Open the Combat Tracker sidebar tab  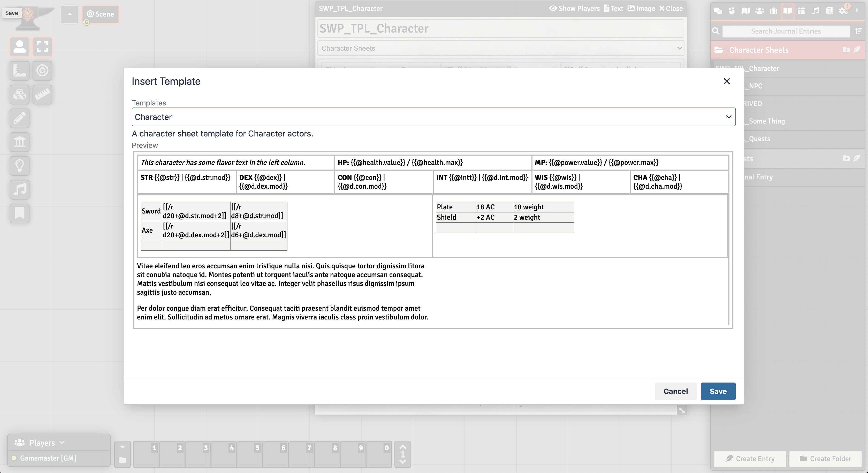(732, 11)
